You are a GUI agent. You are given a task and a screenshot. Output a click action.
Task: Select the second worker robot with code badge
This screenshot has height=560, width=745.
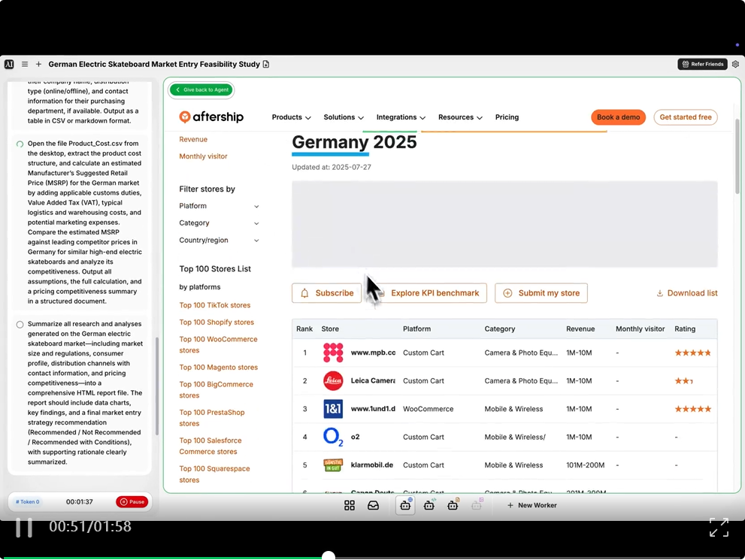coord(429,505)
